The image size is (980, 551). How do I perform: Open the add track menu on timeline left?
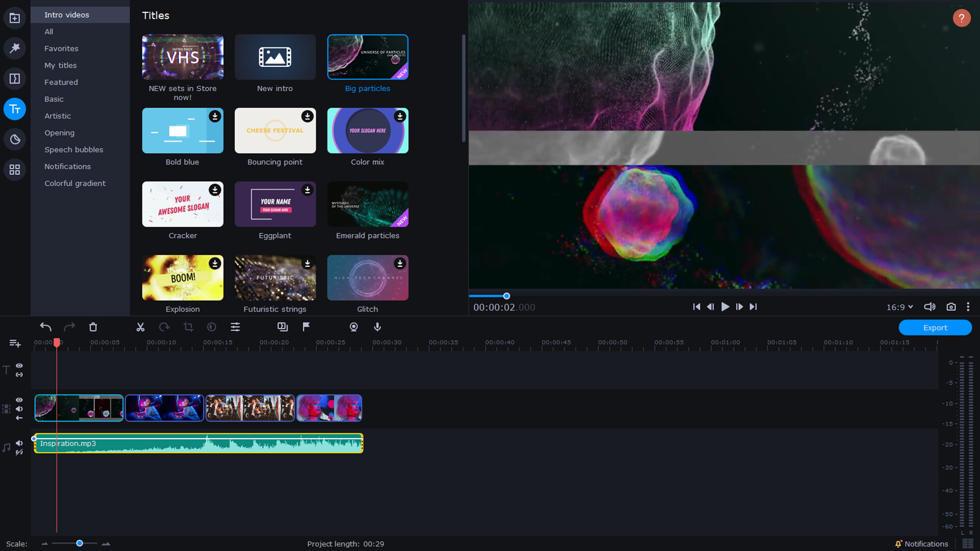pyautogui.click(x=15, y=343)
